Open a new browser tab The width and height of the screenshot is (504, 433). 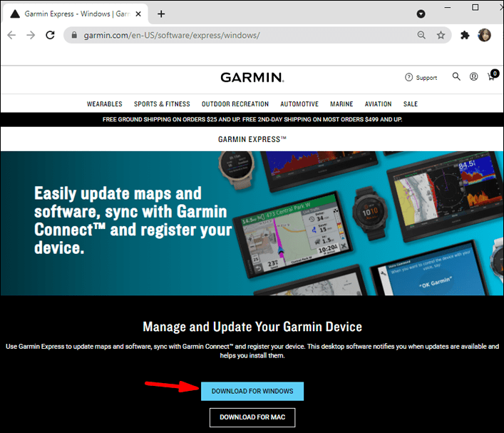click(161, 14)
